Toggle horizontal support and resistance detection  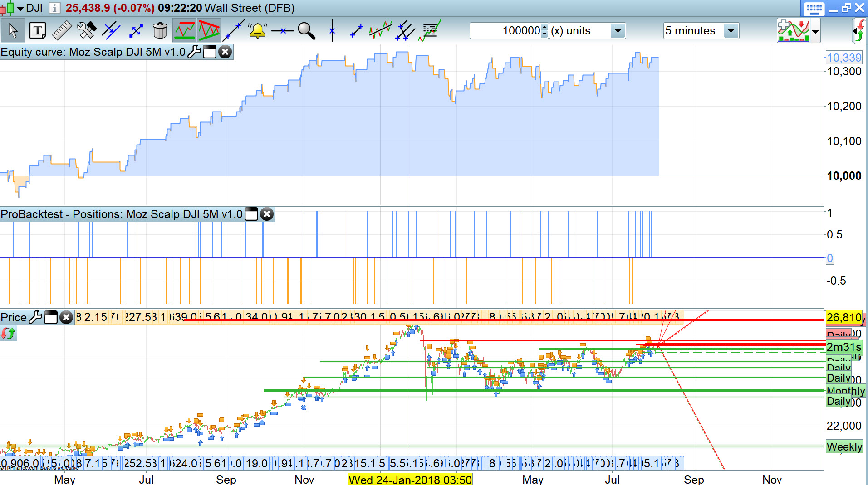[185, 31]
